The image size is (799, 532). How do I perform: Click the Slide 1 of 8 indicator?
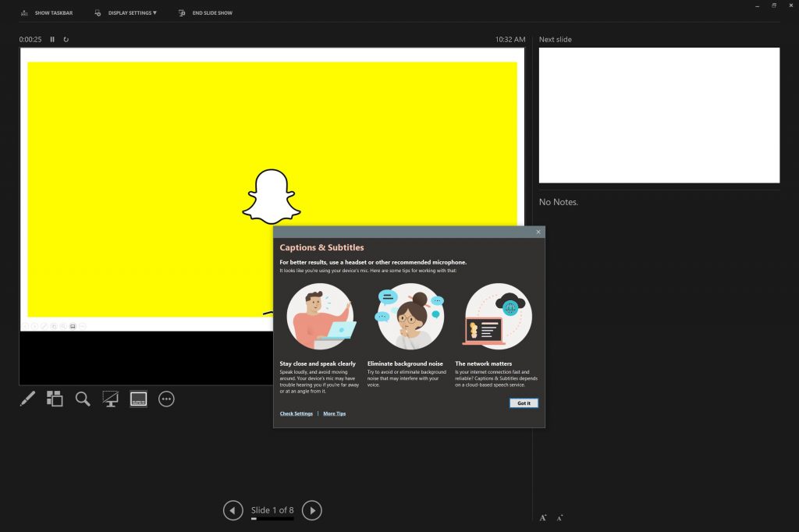pos(272,509)
